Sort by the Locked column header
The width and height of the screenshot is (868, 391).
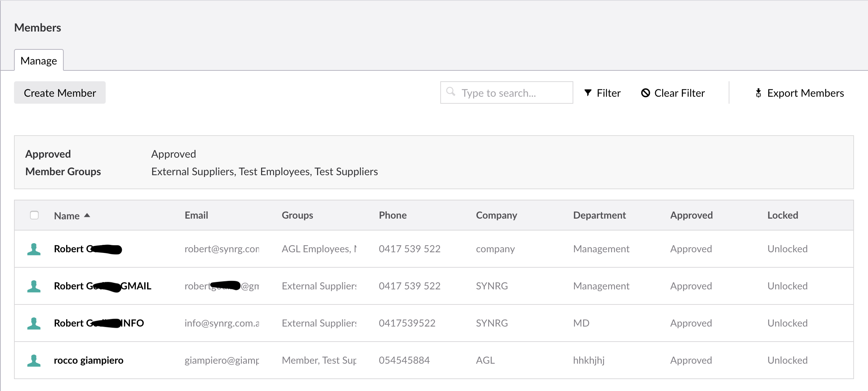point(783,215)
